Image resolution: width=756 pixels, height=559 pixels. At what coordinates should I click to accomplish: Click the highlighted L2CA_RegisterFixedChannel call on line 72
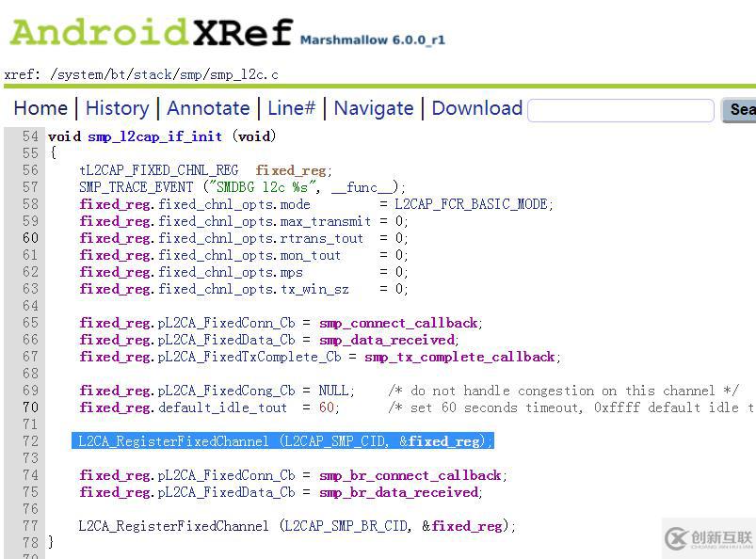point(283,441)
